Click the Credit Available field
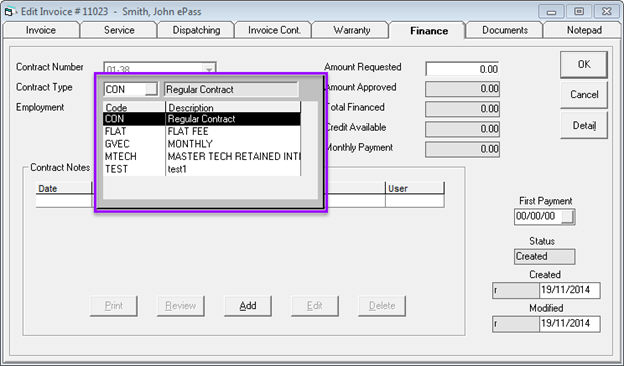Screen dimensions: 624x366 pos(462,129)
